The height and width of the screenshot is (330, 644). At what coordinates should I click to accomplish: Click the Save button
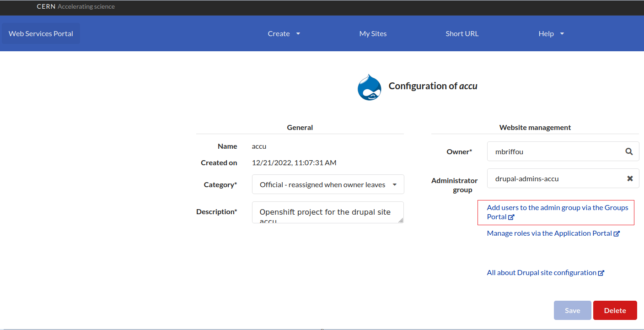(x=572, y=310)
